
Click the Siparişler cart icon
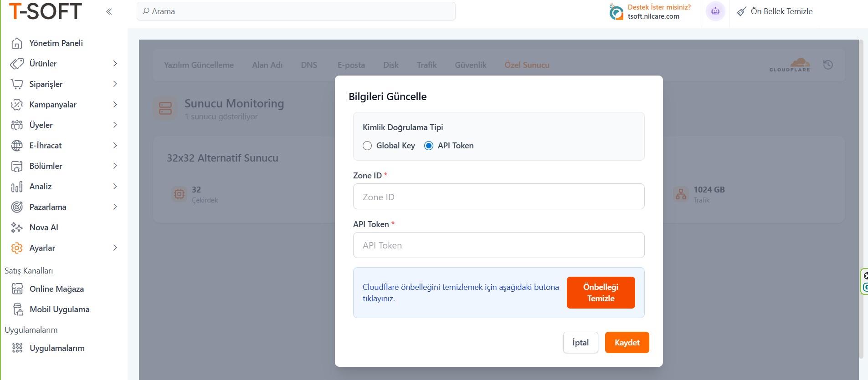(17, 84)
